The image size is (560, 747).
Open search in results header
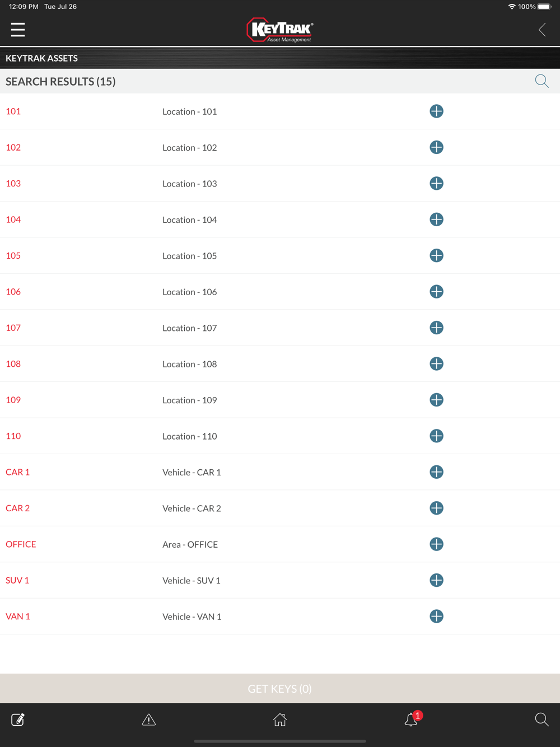pos(542,81)
